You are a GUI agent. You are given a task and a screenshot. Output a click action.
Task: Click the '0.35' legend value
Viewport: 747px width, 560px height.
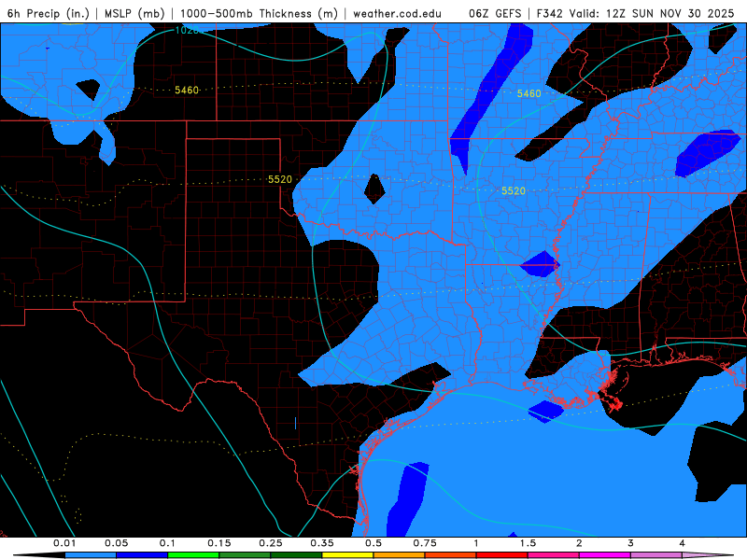(x=322, y=543)
